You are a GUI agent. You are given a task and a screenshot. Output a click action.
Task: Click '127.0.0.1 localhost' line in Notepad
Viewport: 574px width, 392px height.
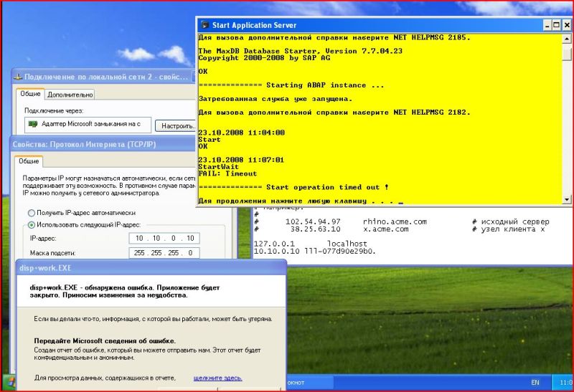click(x=310, y=244)
